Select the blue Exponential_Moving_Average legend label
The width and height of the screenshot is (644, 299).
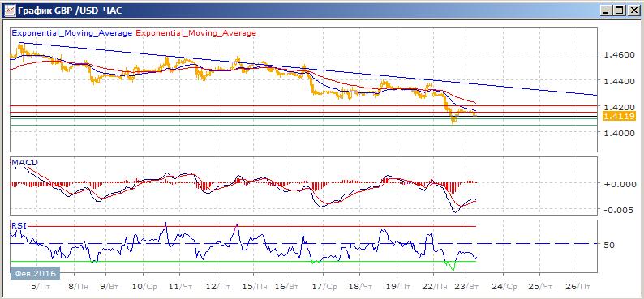coord(72,32)
